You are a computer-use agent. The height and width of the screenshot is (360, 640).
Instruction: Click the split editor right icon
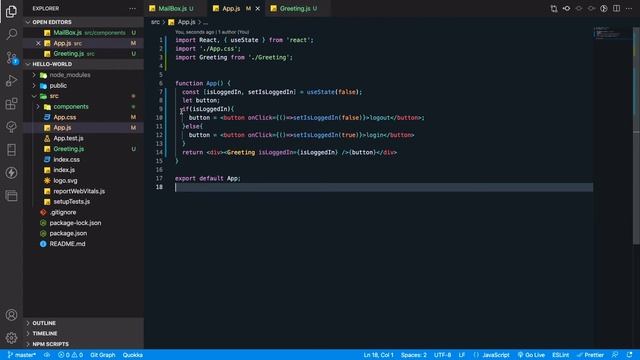click(x=616, y=9)
